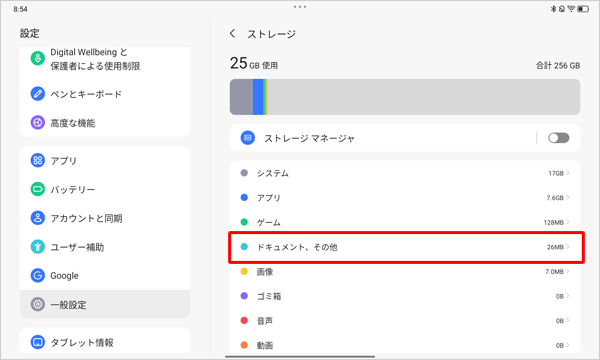600x360 pixels.
Task: Click the 128MB value
Action: (x=554, y=222)
